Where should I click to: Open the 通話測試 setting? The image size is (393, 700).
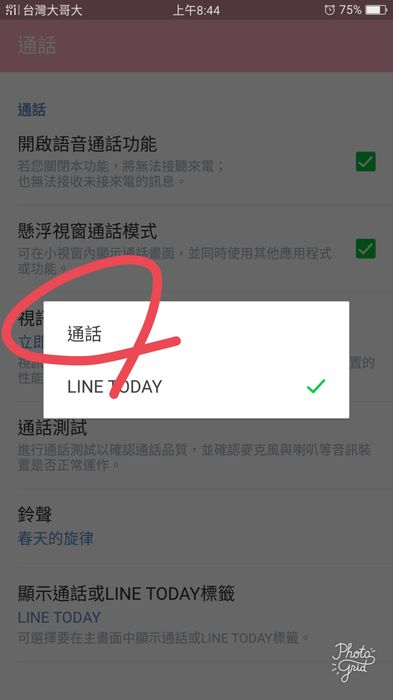pos(196,446)
